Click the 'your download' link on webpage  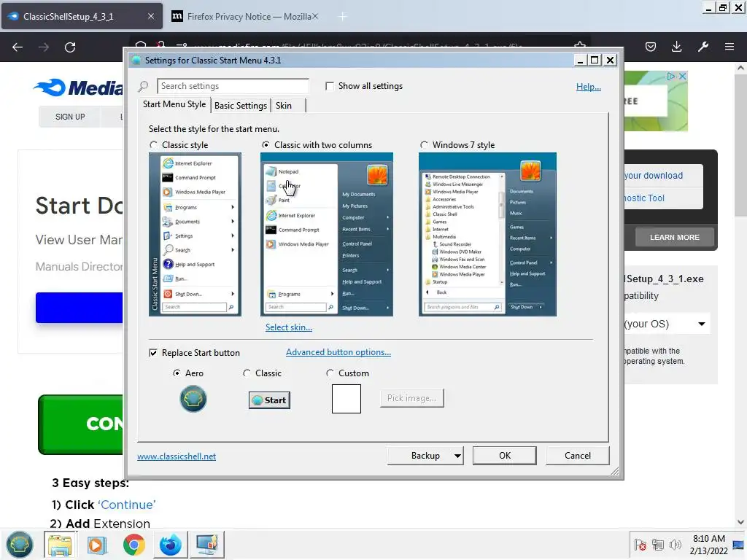(x=653, y=176)
